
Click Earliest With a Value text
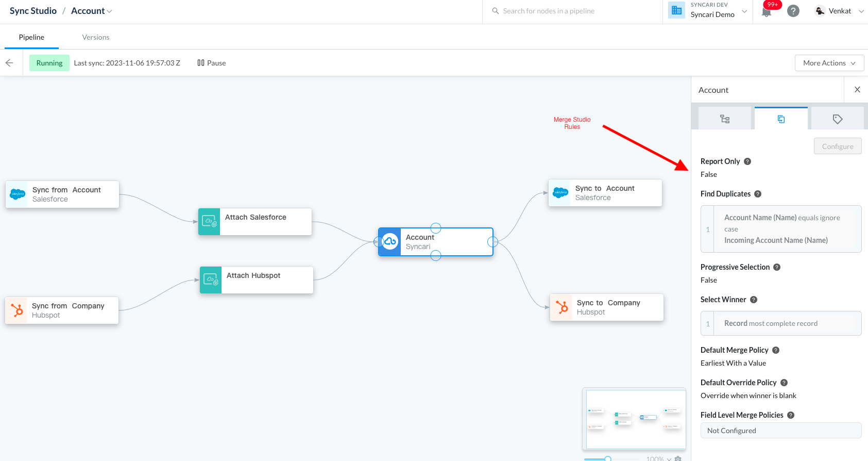point(733,363)
